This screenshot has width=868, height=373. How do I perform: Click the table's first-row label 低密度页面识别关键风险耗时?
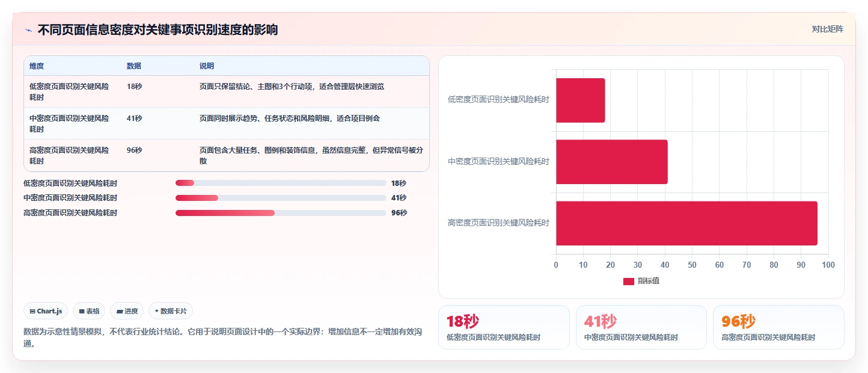coord(69,92)
